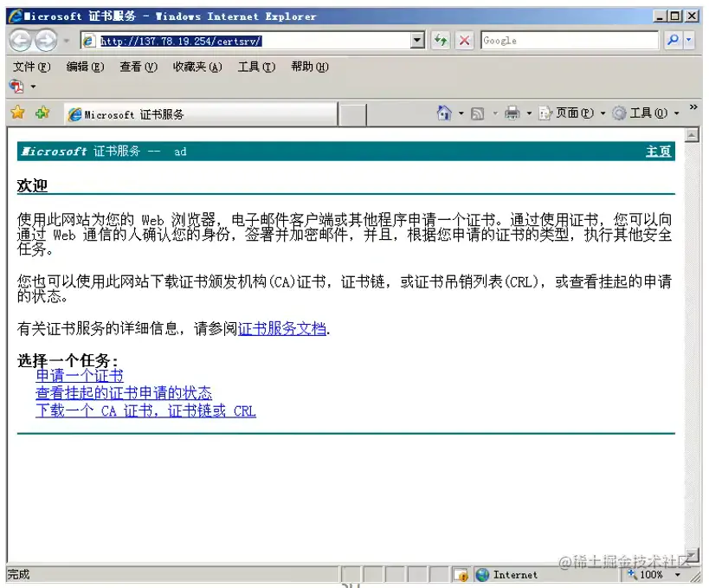Click the empty New Tab button
Image resolution: width=709 pixels, height=588 pixels.
coord(352,114)
